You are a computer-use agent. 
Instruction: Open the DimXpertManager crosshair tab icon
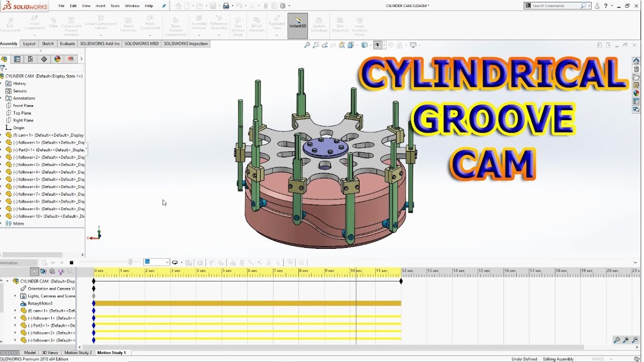tap(44, 59)
